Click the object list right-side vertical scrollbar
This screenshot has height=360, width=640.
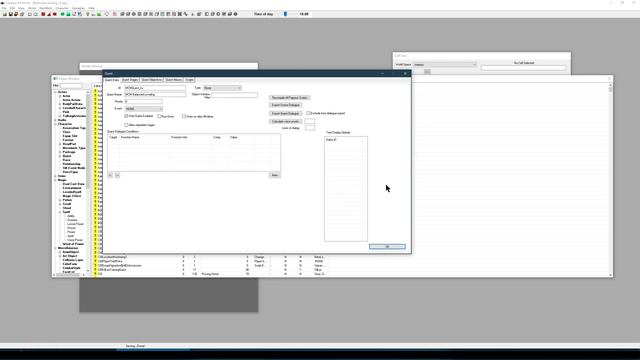click(x=611, y=180)
